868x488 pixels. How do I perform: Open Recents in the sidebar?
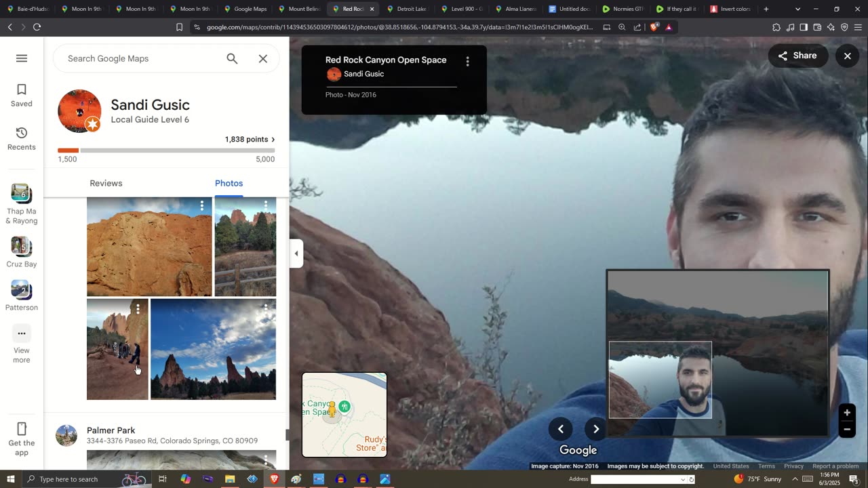pos(21,139)
